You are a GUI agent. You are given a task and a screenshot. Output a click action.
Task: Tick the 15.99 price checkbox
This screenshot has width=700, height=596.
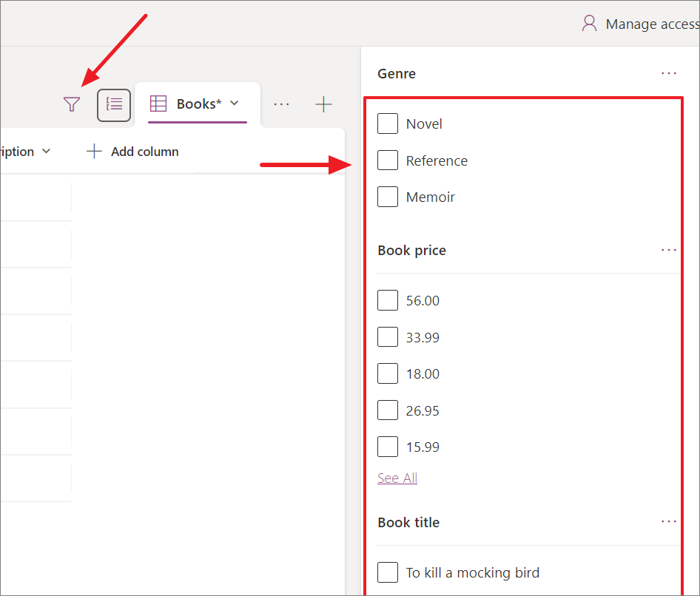[x=388, y=447]
